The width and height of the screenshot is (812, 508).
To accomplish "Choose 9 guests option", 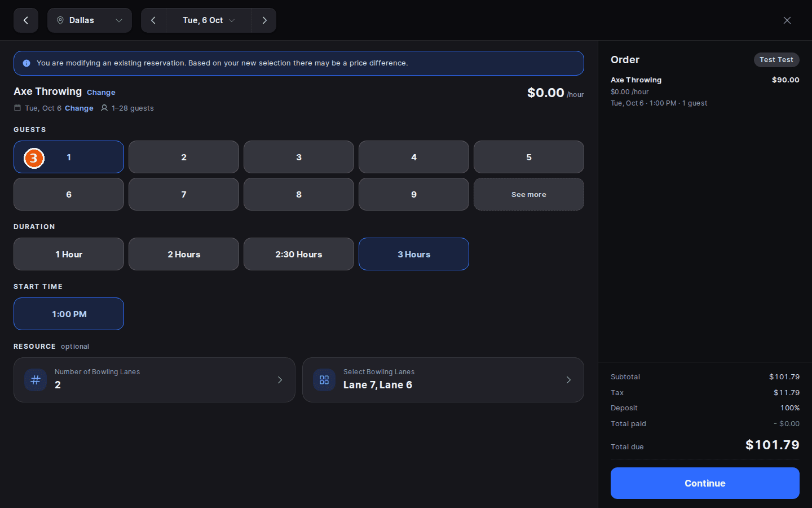I will pos(414,194).
